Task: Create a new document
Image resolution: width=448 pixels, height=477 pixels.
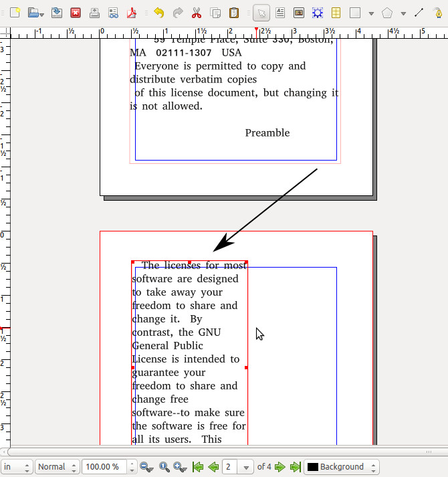Action: 15,13
